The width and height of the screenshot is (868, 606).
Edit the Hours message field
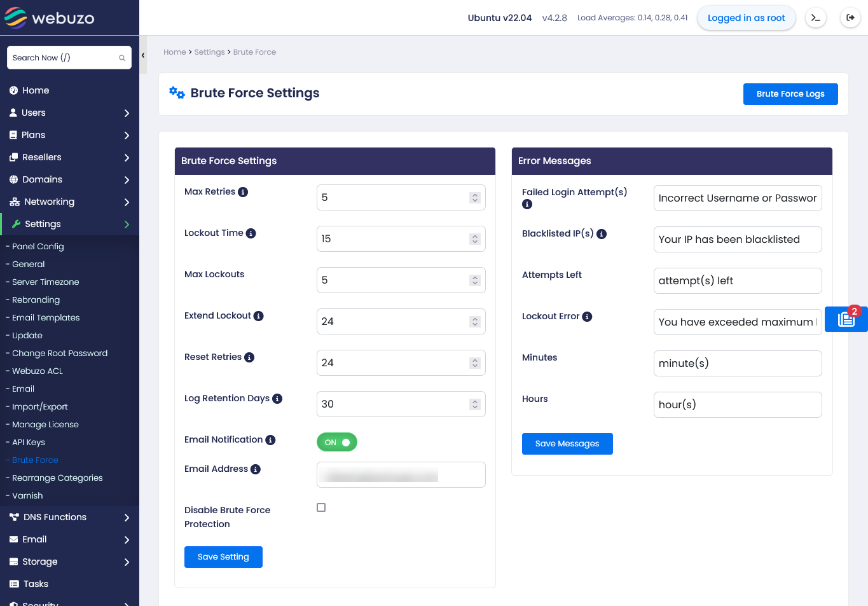click(738, 405)
